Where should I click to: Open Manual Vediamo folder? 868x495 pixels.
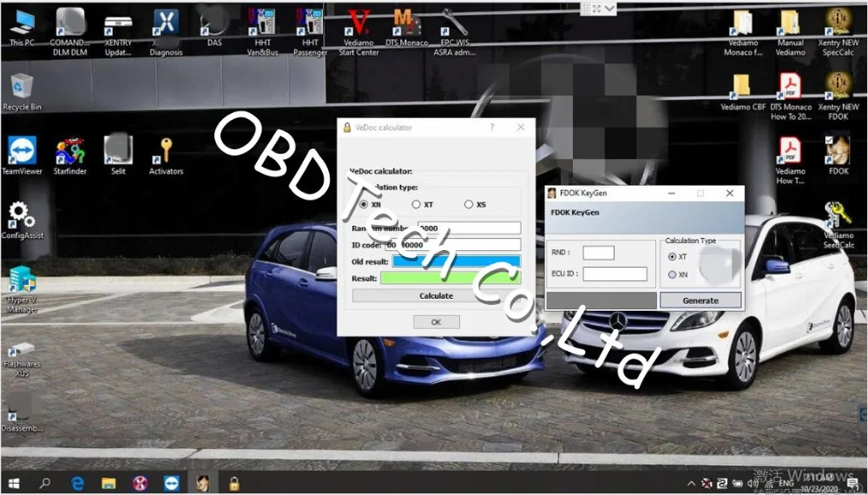tap(791, 32)
